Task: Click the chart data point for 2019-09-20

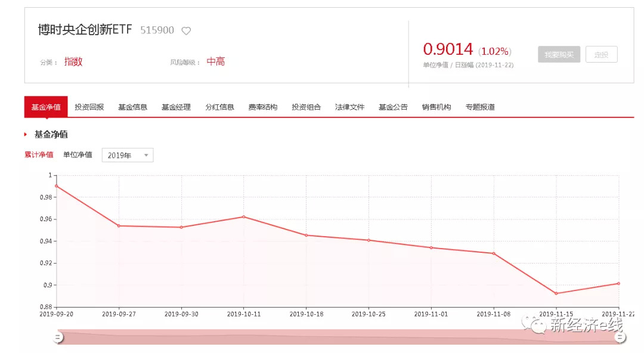Action: tap(57, 186)
